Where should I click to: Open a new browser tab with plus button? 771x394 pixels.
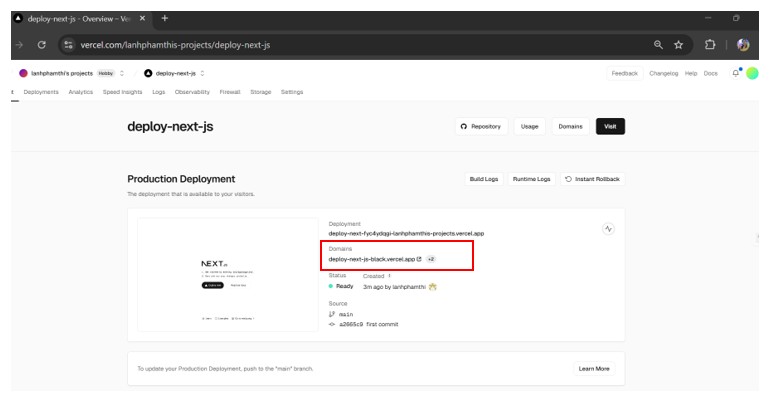coord(165,18)
